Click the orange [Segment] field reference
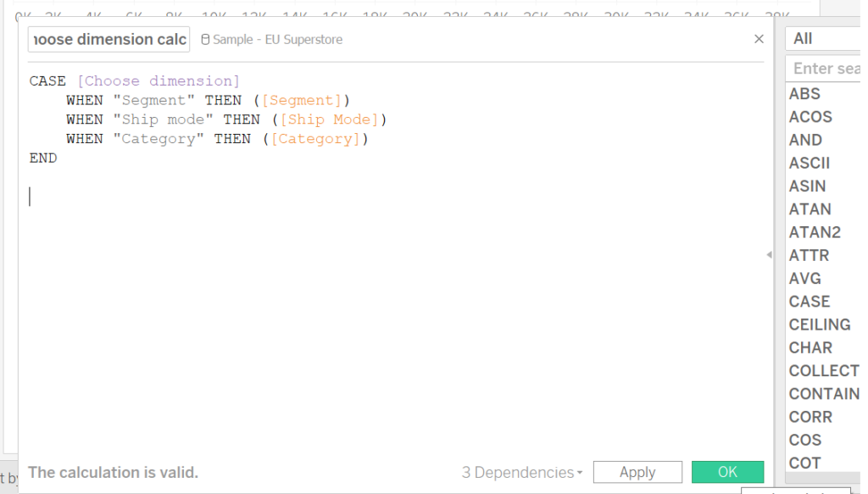 303,100
